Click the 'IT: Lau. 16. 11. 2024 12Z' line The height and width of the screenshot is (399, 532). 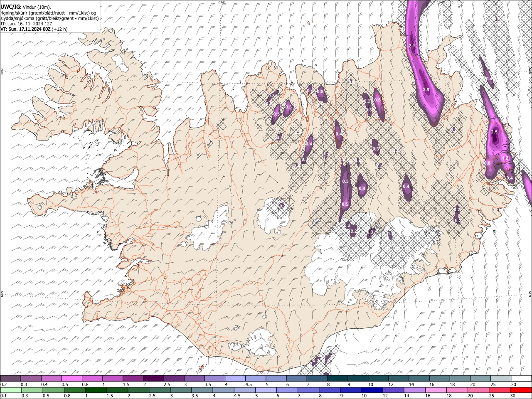[x=26, y=24]
